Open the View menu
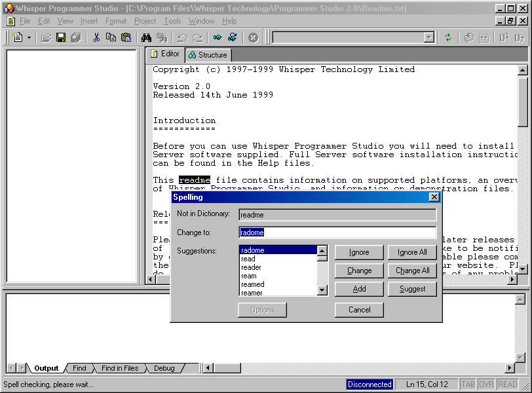532x393 pixels. 65,21
